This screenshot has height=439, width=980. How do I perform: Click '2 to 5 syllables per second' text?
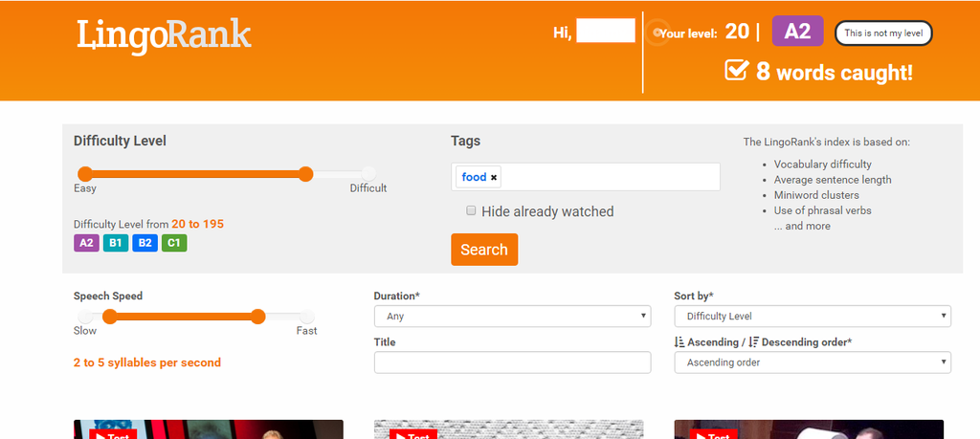tap(146, 362)
